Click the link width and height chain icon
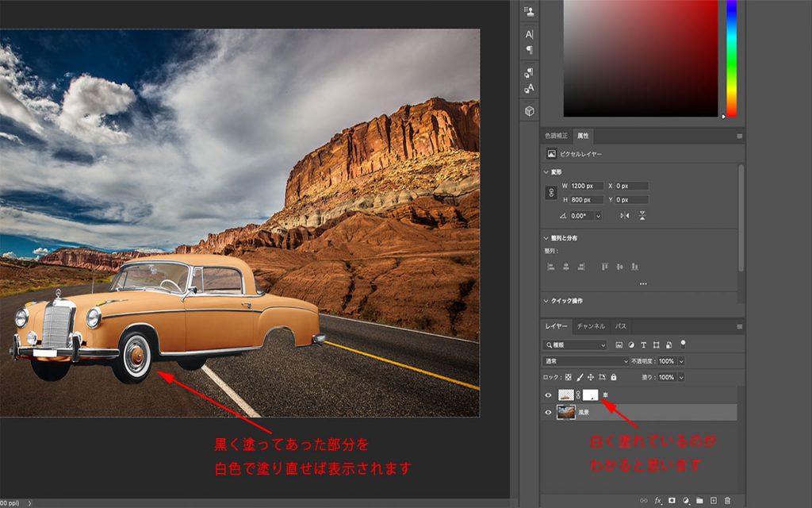The image size is (812, 508). pos(551,193)
